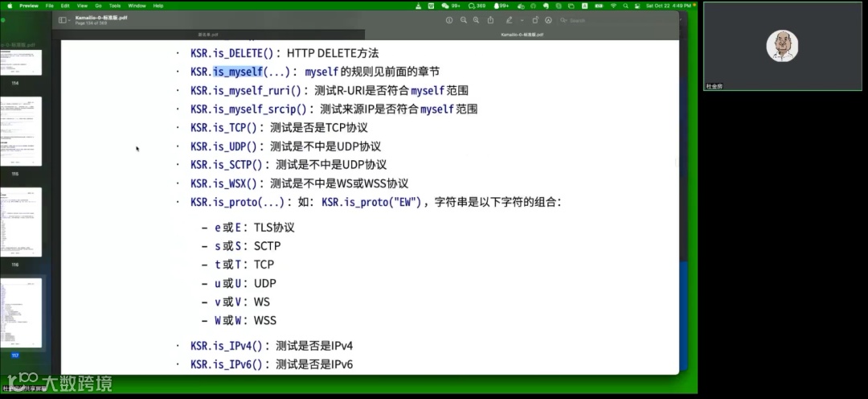Click the text KSR.is_UDP()
868x399 pixels.
tap(224, 147)
